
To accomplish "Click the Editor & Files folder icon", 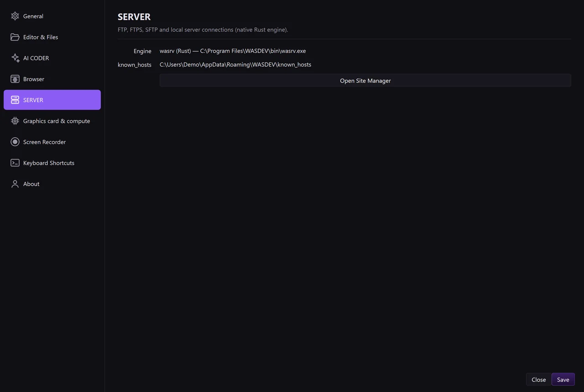I will (15, 37).
